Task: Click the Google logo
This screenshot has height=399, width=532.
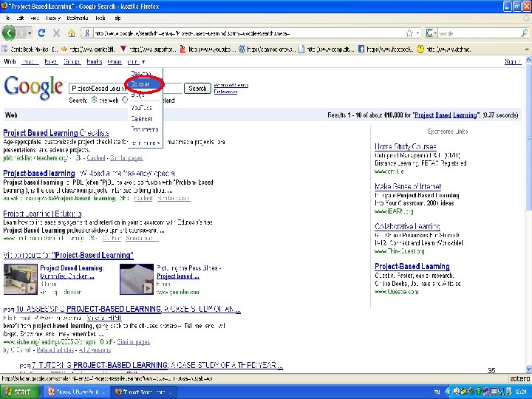Action: tap(33, 87)
